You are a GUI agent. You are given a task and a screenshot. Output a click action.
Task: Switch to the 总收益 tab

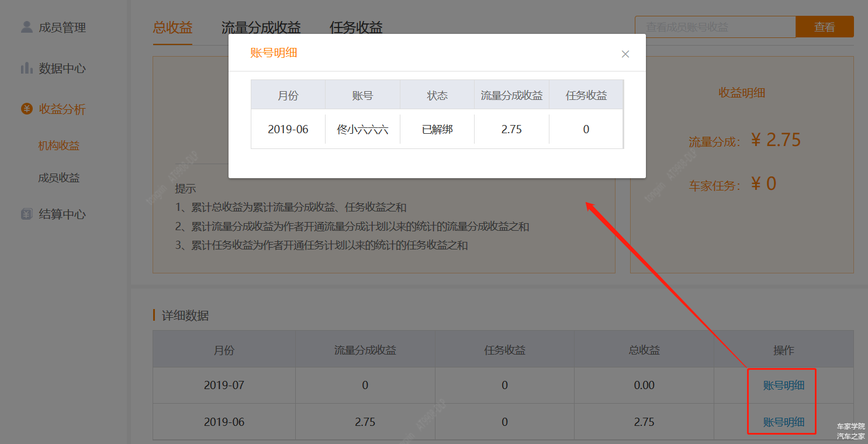[x=172, y=27]
